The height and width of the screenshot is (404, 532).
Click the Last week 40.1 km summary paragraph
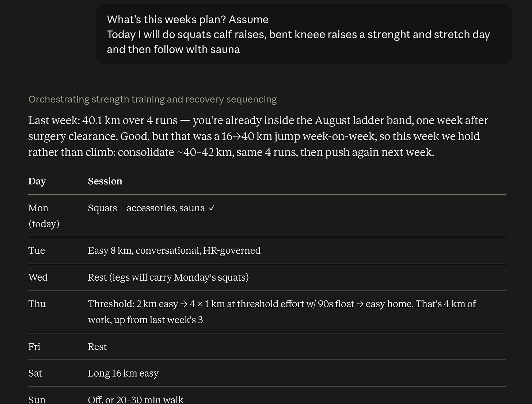pyautogui.click(x=258, y=136)
